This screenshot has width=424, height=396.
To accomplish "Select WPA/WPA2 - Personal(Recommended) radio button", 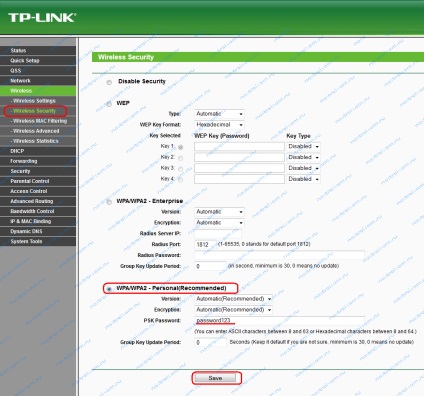I will tap(109, 289).
